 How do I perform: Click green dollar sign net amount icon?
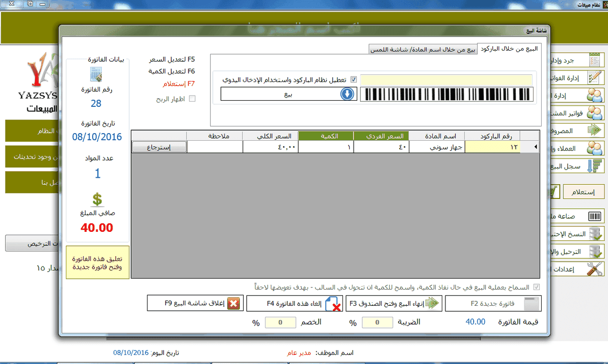[x=98, y=199]
